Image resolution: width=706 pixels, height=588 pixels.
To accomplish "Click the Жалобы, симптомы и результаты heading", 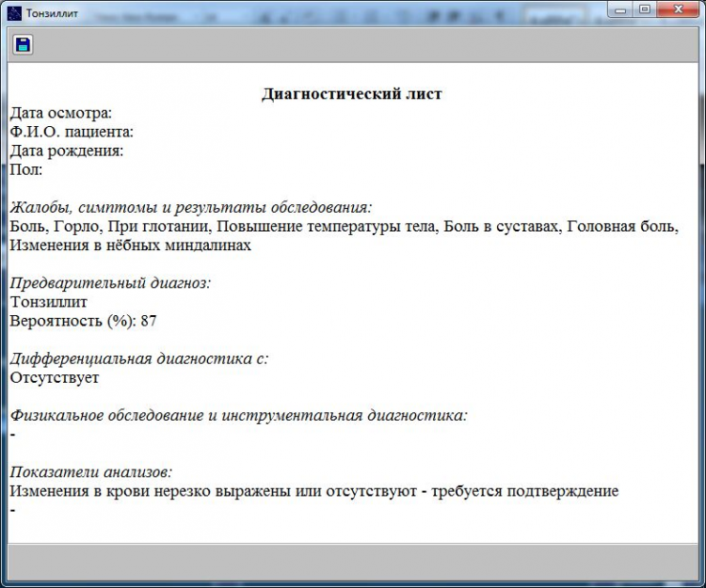I will coord(191,207).
